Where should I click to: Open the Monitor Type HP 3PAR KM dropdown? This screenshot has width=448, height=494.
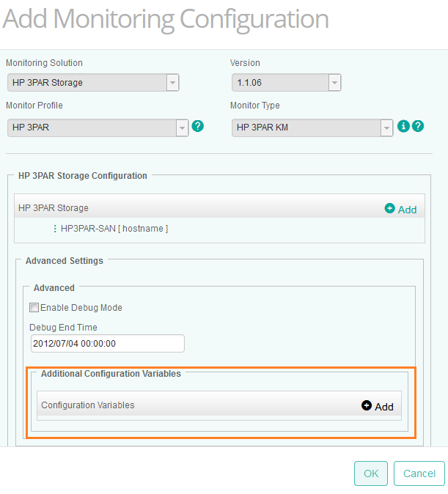click(312, 128)
